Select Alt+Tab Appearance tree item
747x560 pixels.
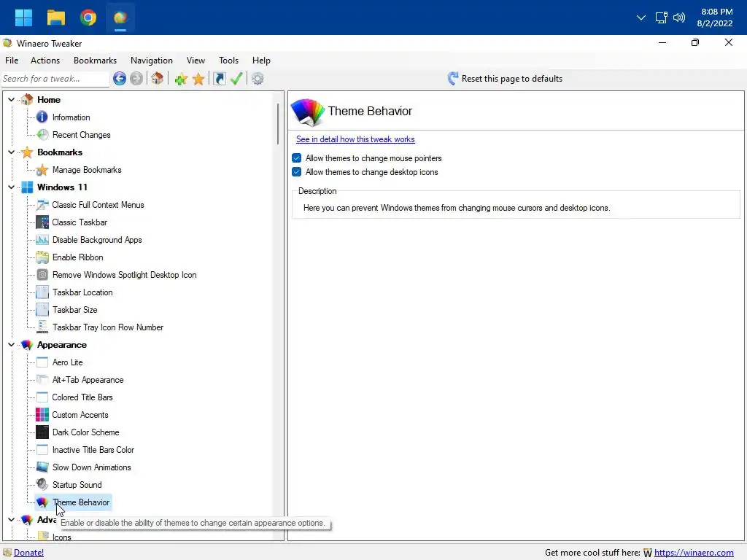click(88, 380)
